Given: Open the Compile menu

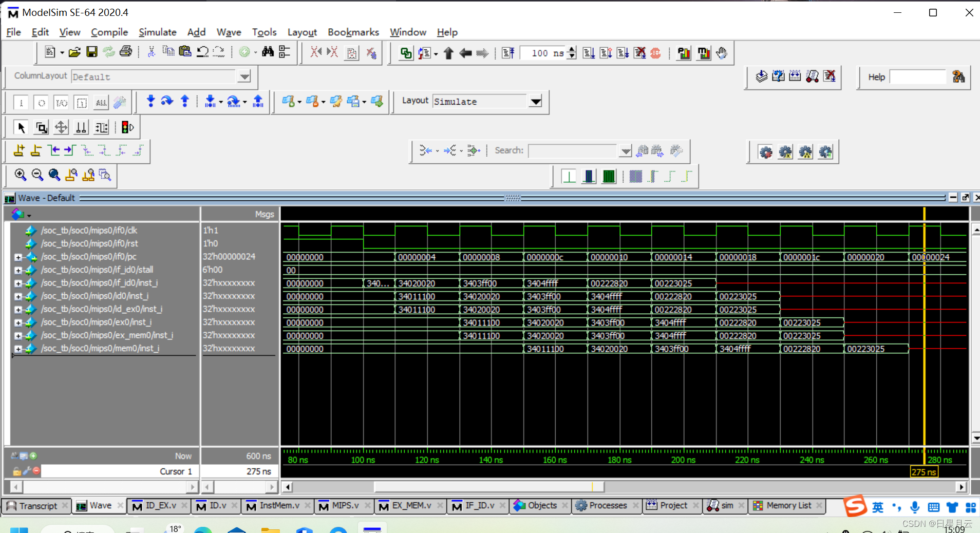Looking at the screenshot, I should 109,32.
